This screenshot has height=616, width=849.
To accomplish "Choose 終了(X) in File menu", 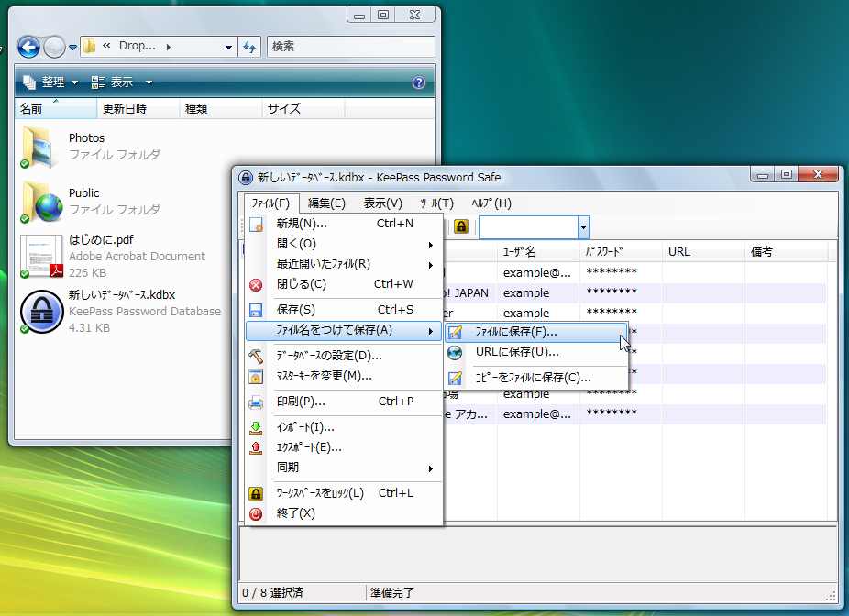I will (344, 513).
